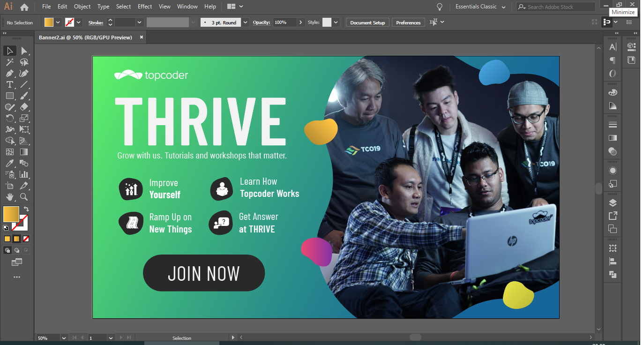Expand the Stroke weight dropdown
644x345 pixels.
pos(139,22)
